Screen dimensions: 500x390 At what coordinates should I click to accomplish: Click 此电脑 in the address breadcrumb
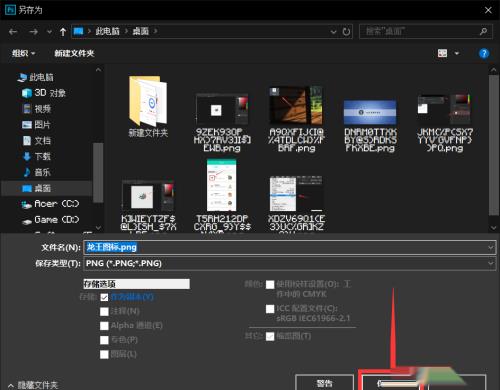coord(107,31)
